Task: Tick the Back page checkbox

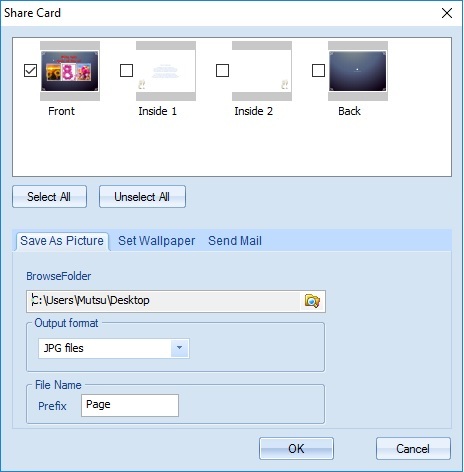Action: point(318,71)
